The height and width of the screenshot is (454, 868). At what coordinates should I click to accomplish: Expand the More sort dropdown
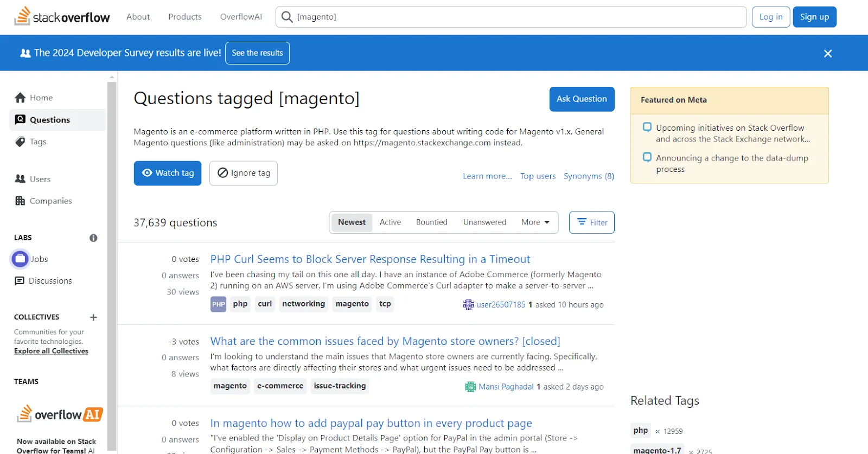pyautogui.click(x=535, y=222)
